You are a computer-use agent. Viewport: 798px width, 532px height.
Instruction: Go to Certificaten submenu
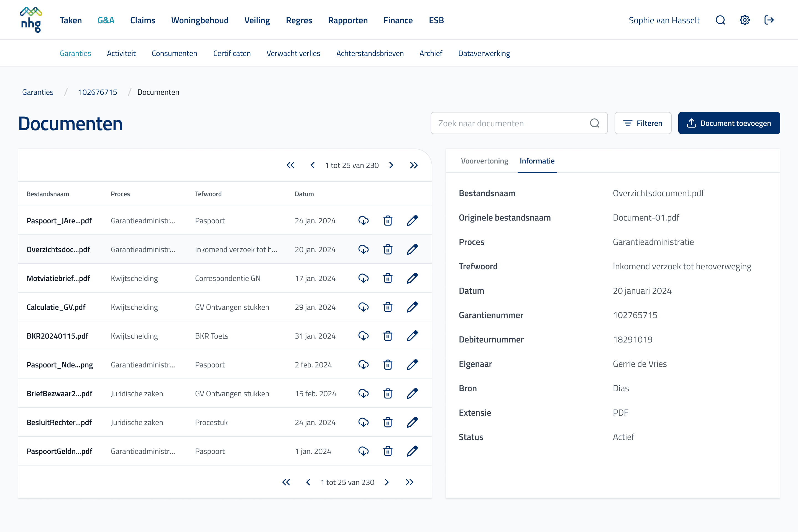click(232, 53)
